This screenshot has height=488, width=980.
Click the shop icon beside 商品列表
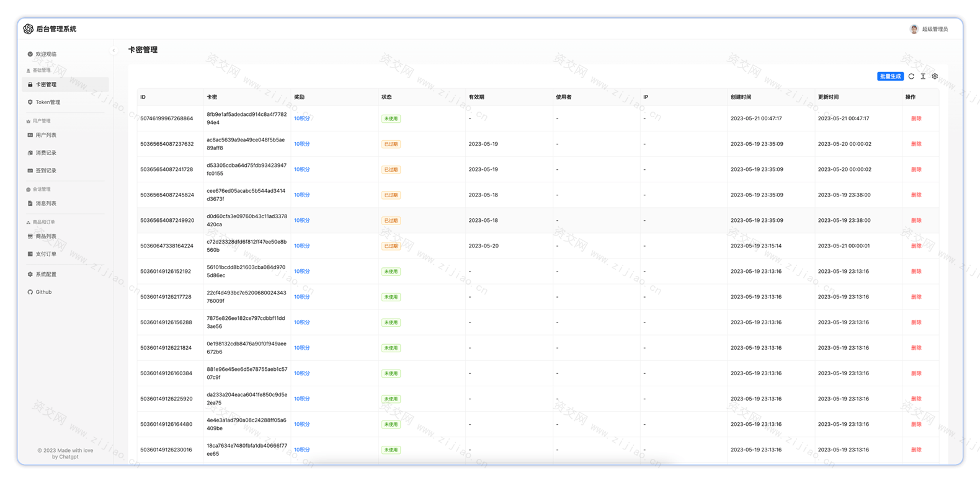click(x=30, y=236)
